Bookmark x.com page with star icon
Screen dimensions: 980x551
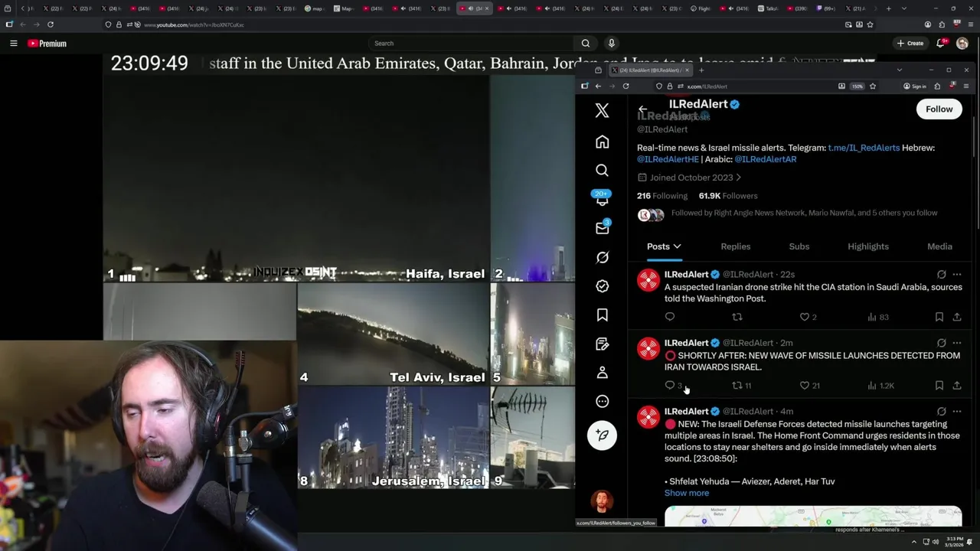point(873,86)
